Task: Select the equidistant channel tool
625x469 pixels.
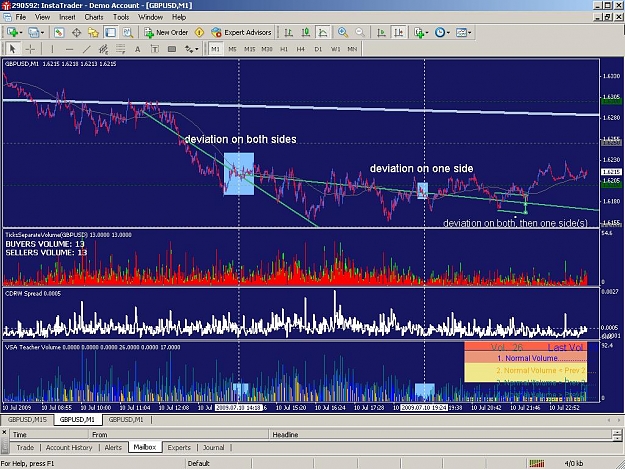Action: [x=103, y=49]
